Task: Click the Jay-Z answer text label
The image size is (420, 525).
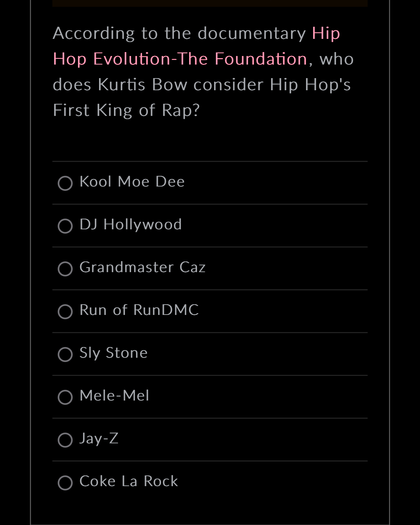Action: tap(99, 439)
